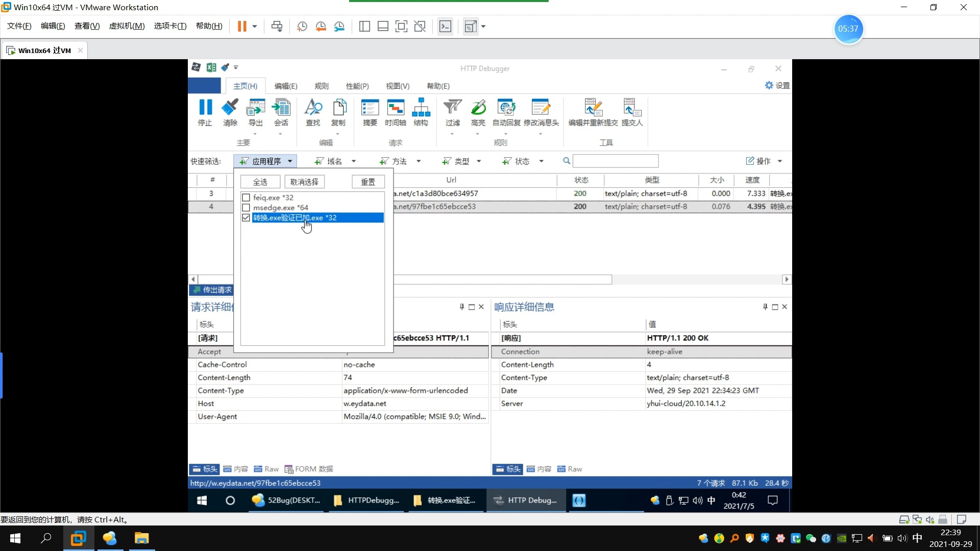Click VMware enter full screen icon

pos(401,26)
